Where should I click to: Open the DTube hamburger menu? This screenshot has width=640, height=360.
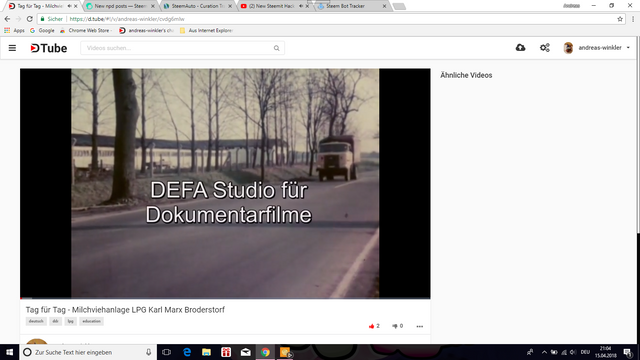click(12, 48)
